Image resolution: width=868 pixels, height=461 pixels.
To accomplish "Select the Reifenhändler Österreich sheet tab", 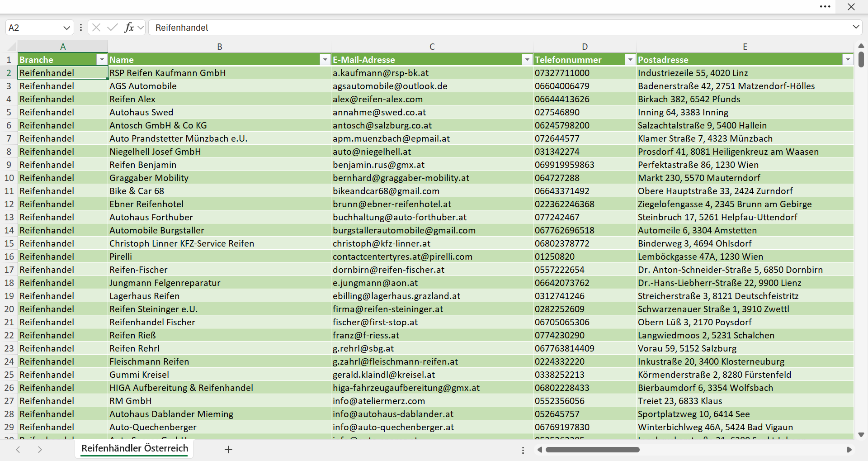I will click(135, 448).
